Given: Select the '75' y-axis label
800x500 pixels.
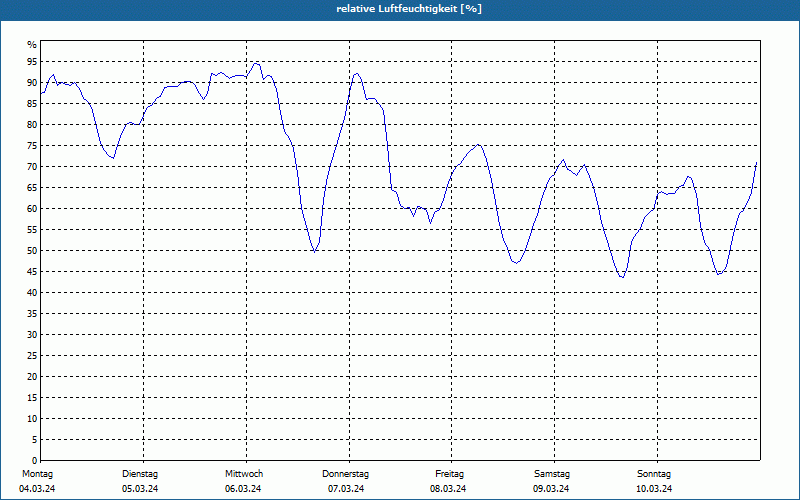Looking at the screenshot, I should 32,145.
